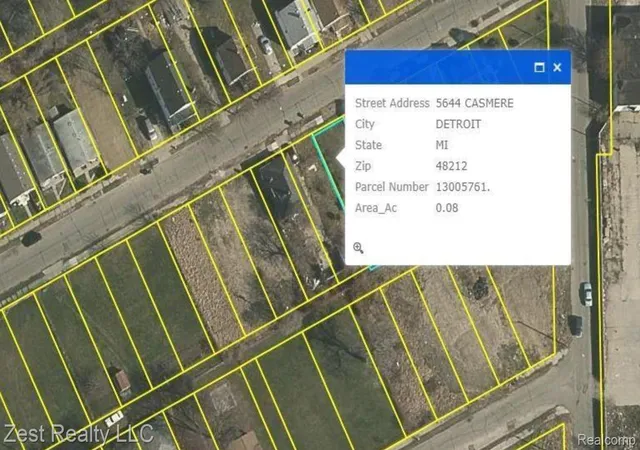Select the zip value 48212
Viewport: 640px width, 450px height.
[451, 166]
